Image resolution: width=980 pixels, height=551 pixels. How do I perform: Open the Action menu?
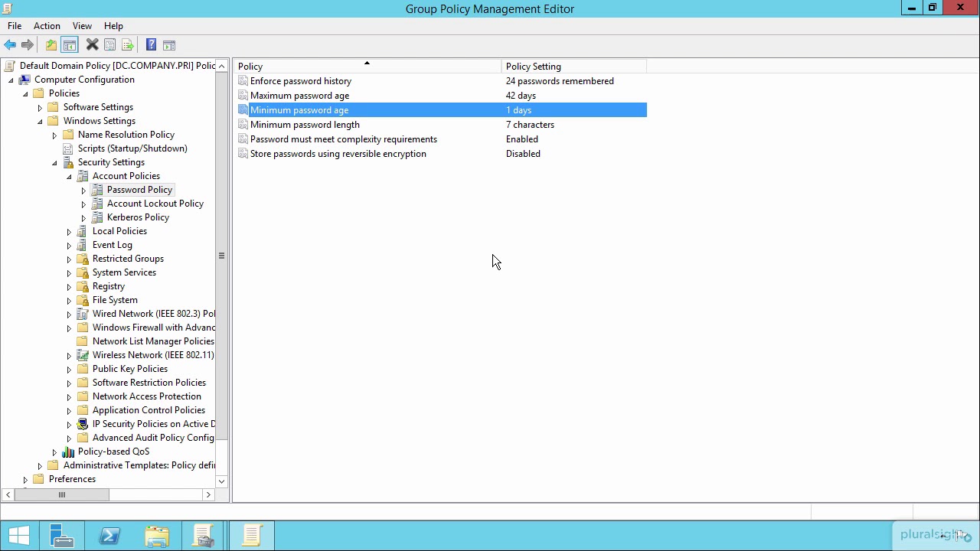click(x=47, y=26)
